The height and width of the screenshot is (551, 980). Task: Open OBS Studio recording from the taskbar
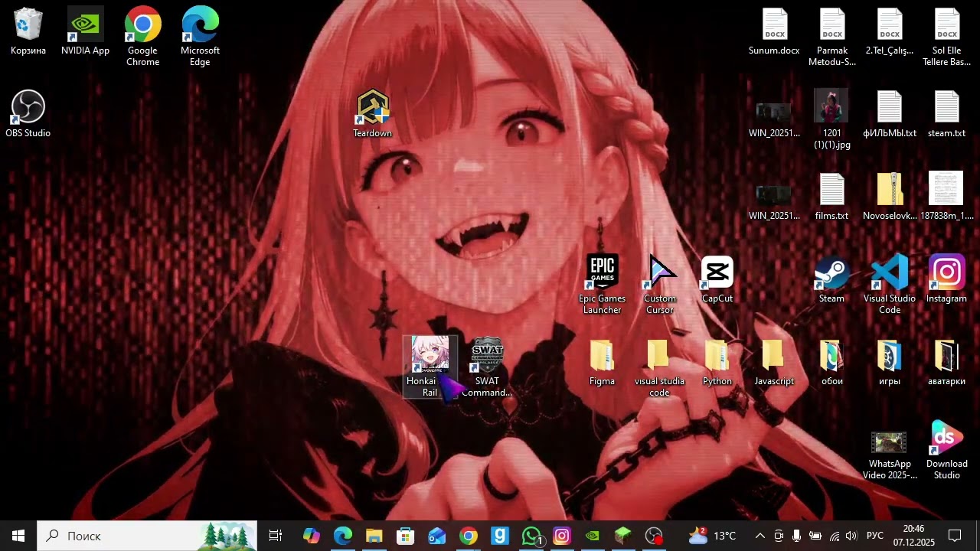[x=654, y=536]
